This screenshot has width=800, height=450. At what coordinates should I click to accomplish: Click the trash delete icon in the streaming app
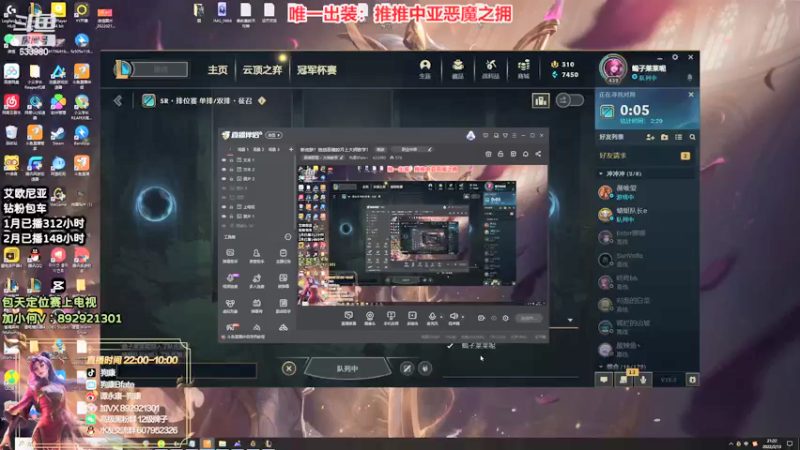point(488,154)
